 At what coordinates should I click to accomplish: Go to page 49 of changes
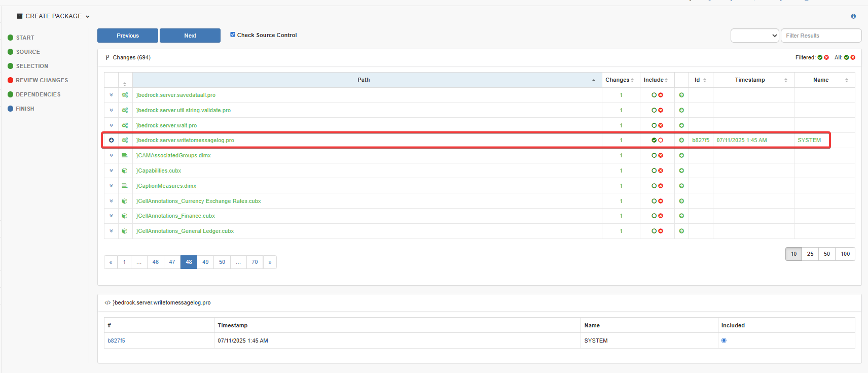click(x=205, y=262)
